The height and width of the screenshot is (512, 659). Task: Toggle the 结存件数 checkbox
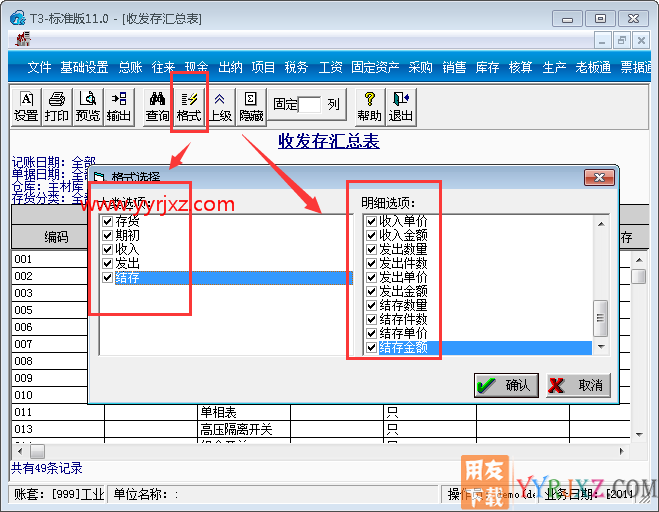click(x=371, y=319)
